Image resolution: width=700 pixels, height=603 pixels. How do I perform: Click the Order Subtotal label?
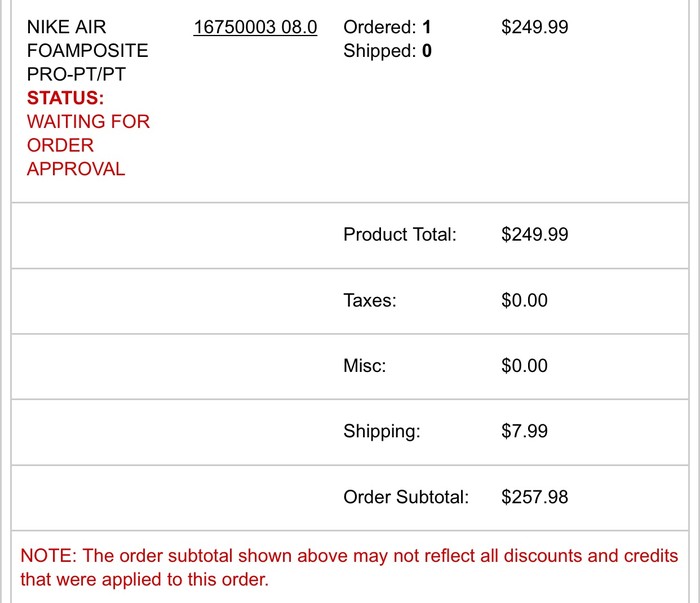405,497
